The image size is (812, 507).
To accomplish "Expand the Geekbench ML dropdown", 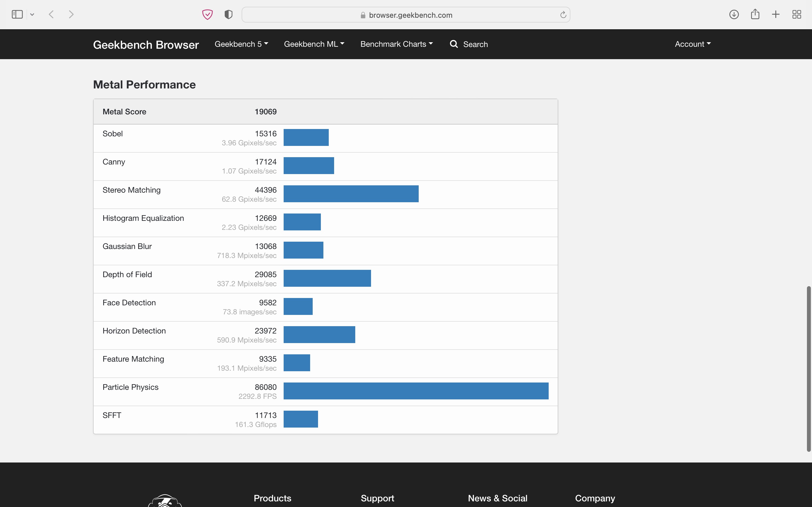I will click(314, 44).
